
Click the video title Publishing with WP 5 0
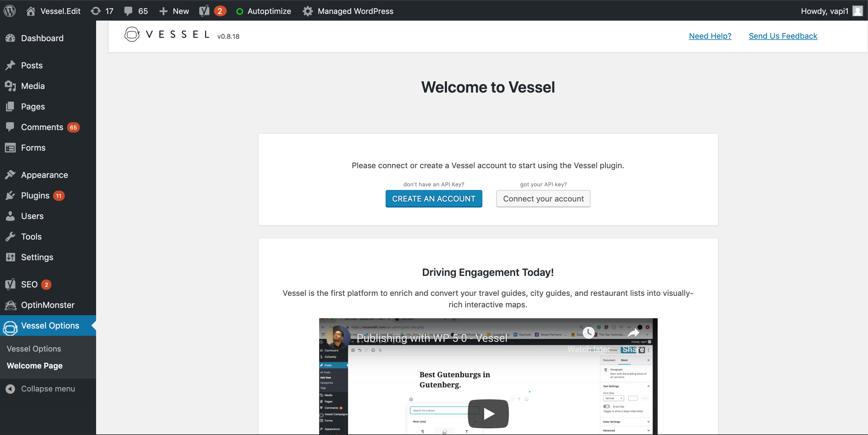click(432, 338)
